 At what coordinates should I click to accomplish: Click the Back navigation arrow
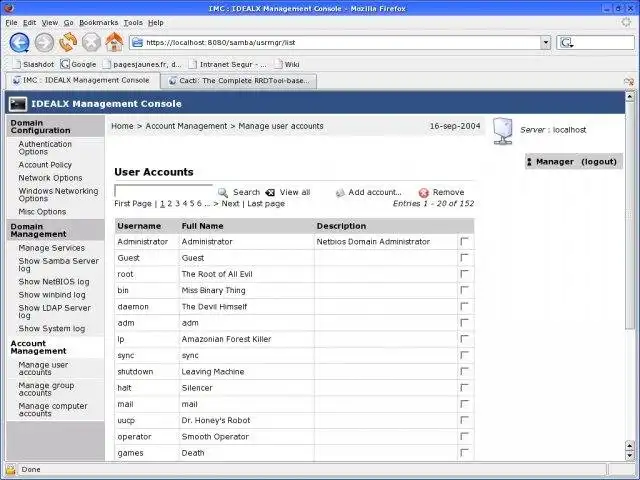pyautogui.click(x=19, y=42)
